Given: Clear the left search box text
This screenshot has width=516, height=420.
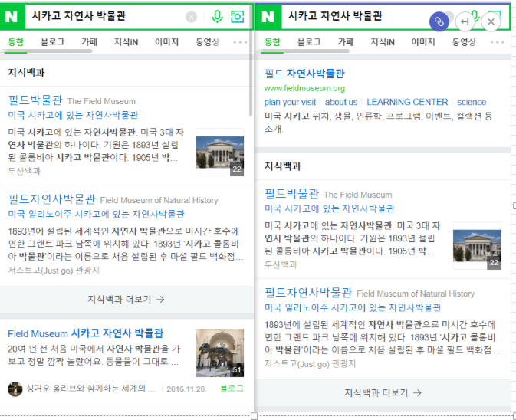Looking at the screenshot, I should pyautogui.click(x=191, y=17).
